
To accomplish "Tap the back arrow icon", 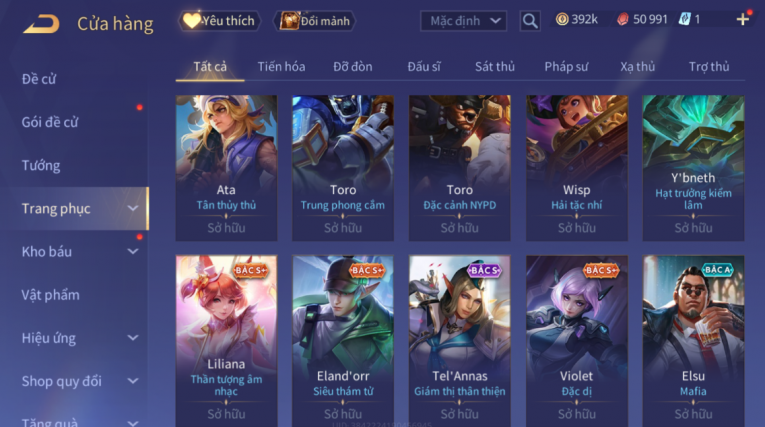I will [x=41, y=24].
